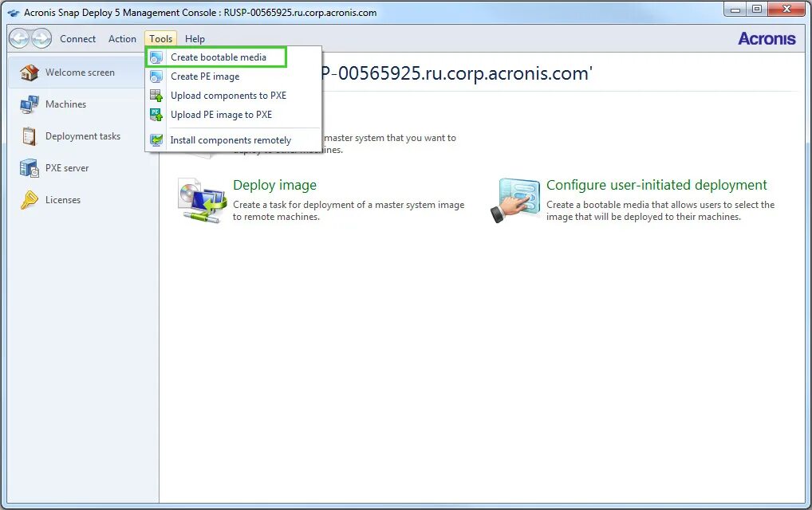Click the forward navigation arrow

tap(41, 38)
